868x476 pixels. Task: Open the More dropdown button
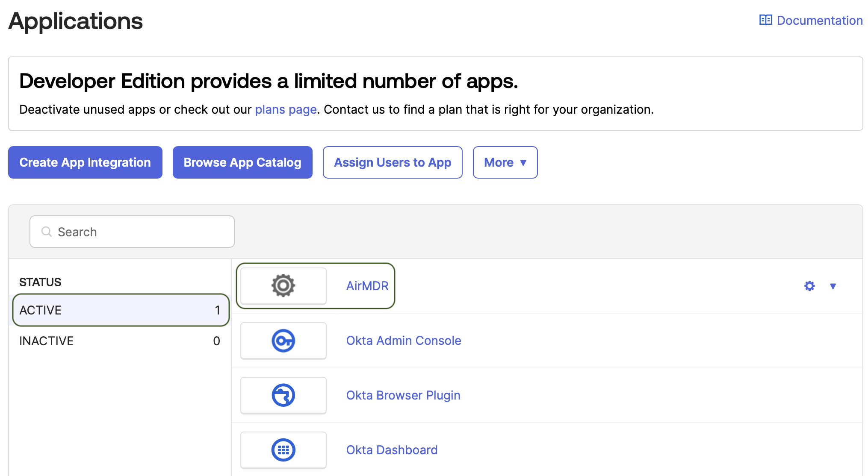(x=505, y=162)
